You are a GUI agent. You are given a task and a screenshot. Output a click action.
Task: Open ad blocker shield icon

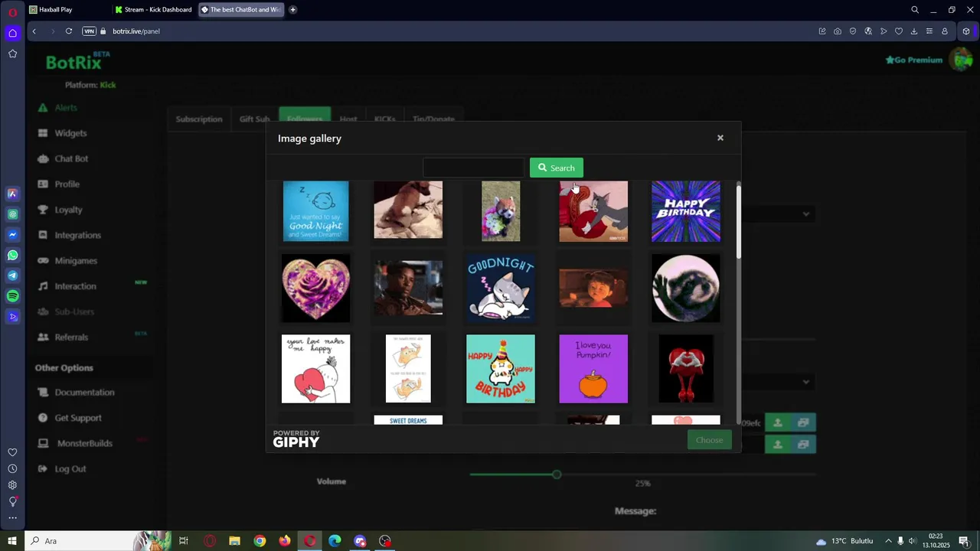[853, 31]
